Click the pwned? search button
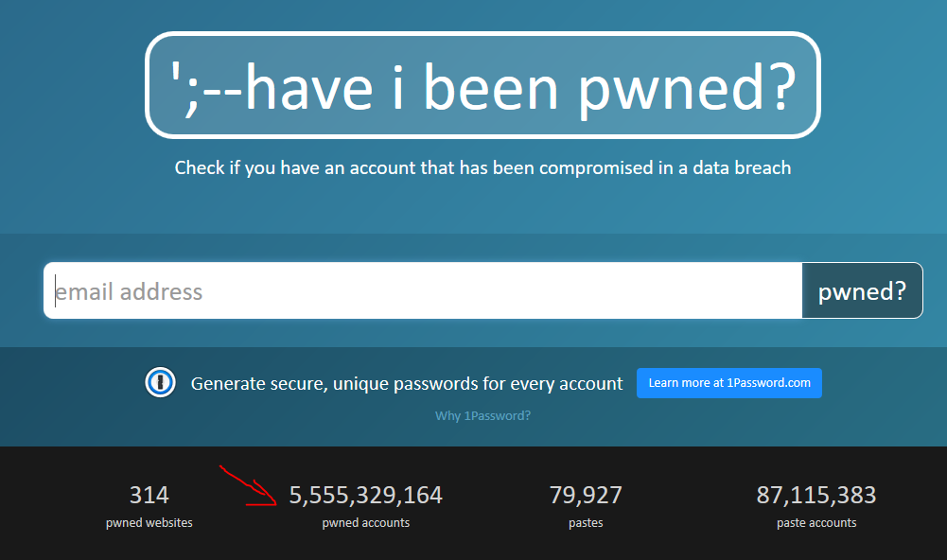Viewport: 947px width, 560px height. 862,290
